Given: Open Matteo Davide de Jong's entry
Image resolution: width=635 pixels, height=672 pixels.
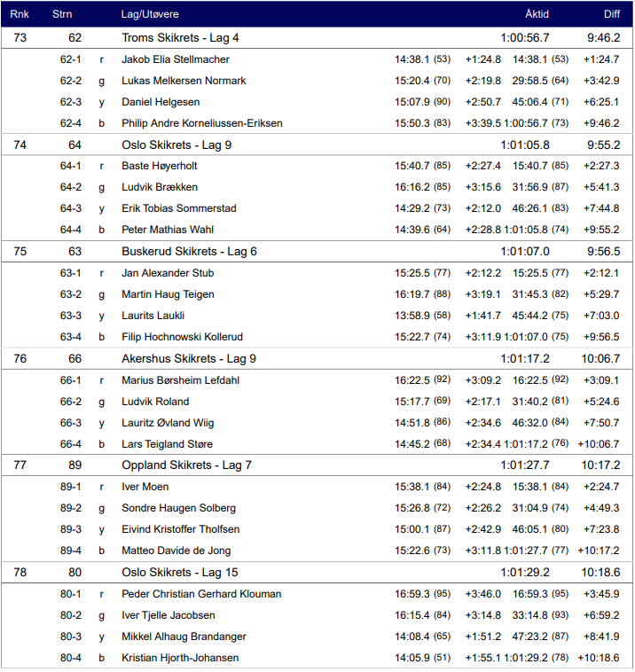Looking at the screenshot, I should [176, 551].
